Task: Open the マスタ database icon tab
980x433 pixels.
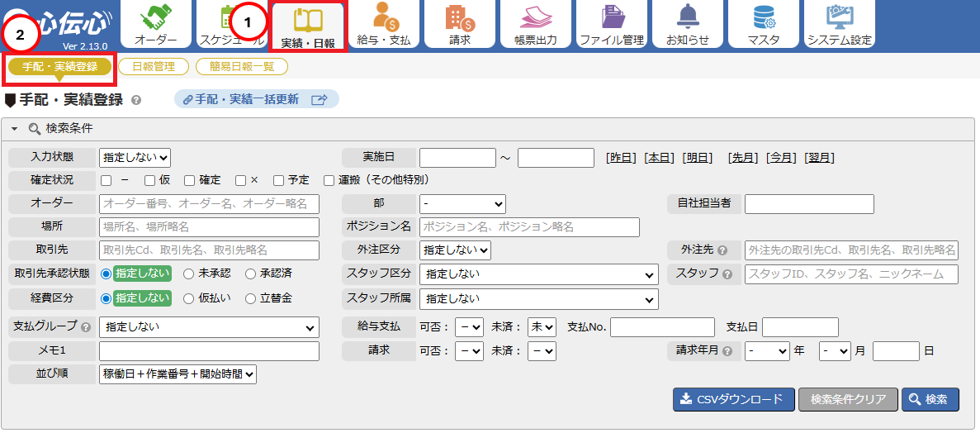Action: pos(764,24)
